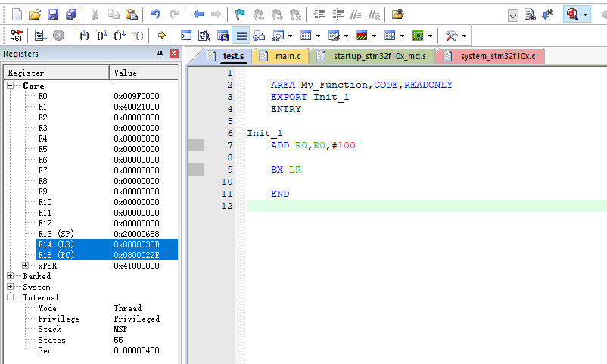Step out of current function icon

pyautogui.click(x=120, y=36)
